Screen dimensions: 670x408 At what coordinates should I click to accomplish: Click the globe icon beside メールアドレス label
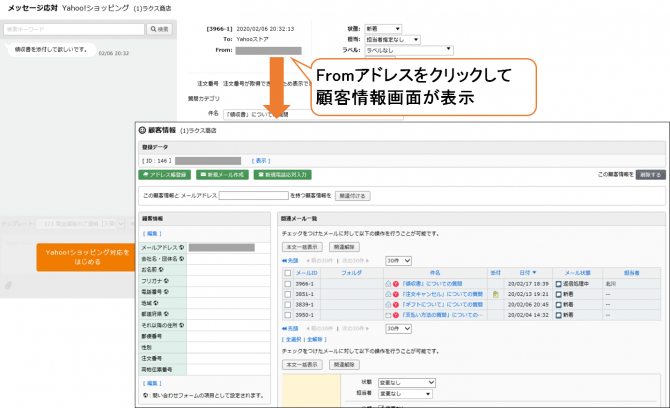182,247
